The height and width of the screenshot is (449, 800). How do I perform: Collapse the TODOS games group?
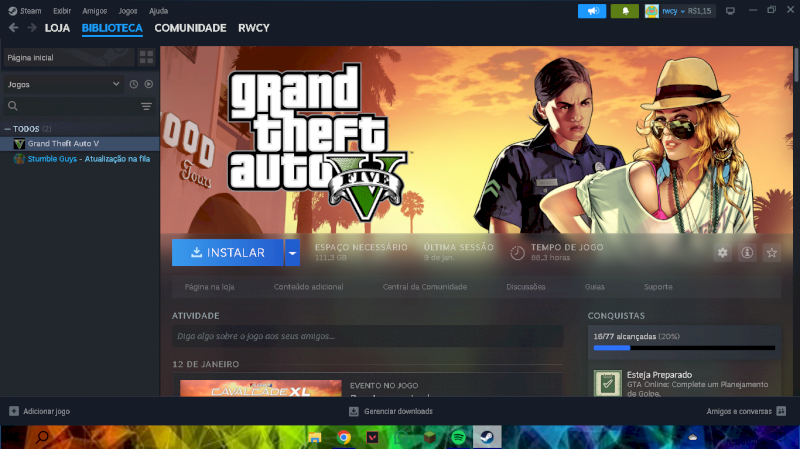pos(7,129)
